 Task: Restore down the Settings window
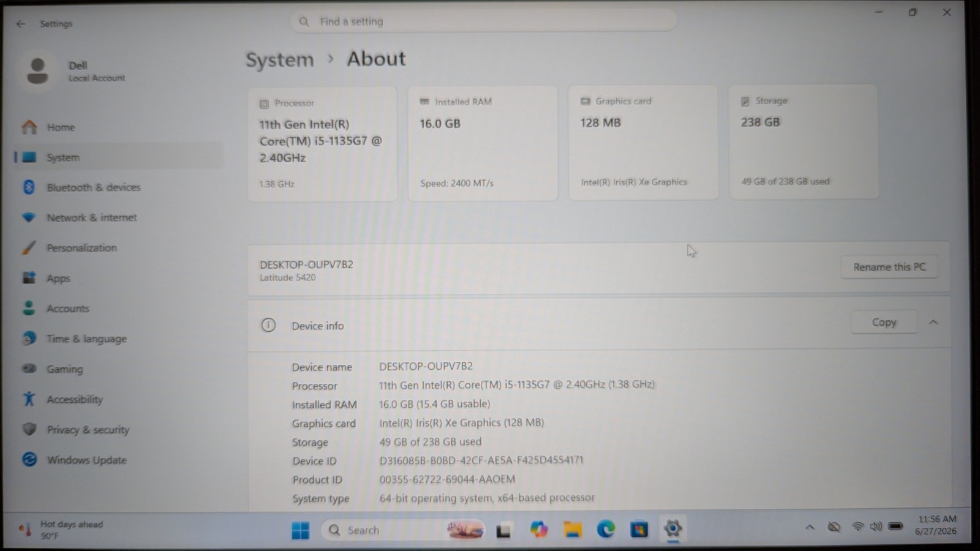913,12
